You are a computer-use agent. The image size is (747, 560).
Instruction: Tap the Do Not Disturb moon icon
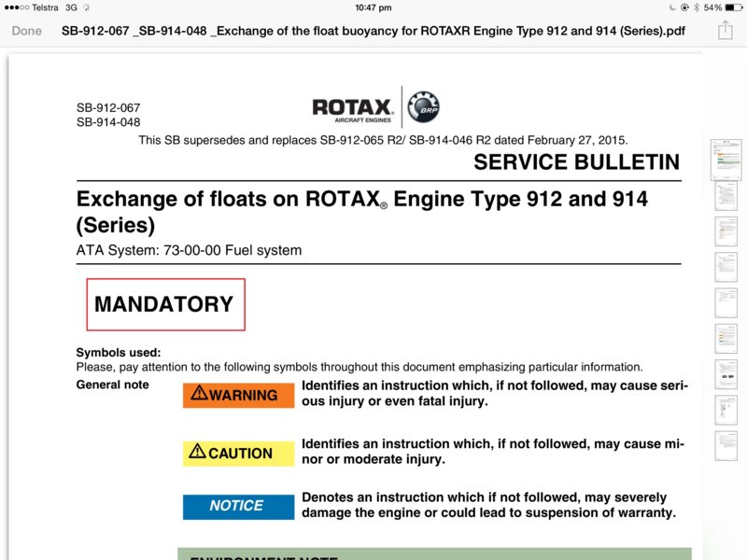pos(672,7)
